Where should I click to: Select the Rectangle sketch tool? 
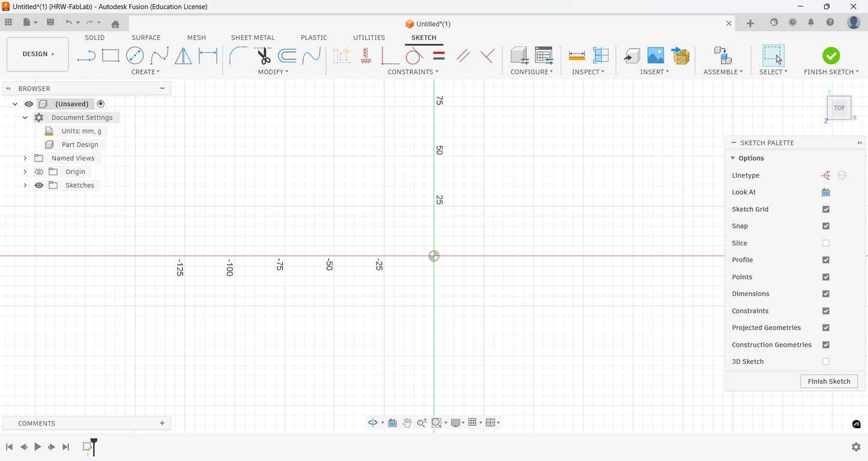point(110,56)
